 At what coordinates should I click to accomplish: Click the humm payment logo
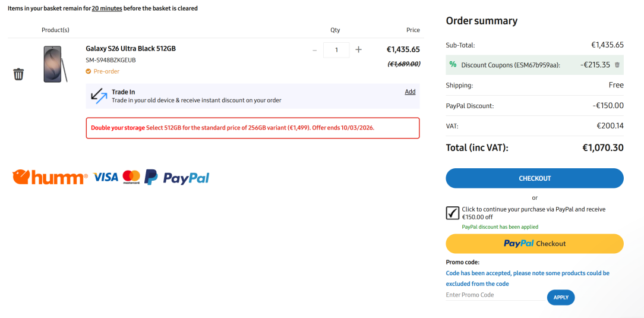50,177
